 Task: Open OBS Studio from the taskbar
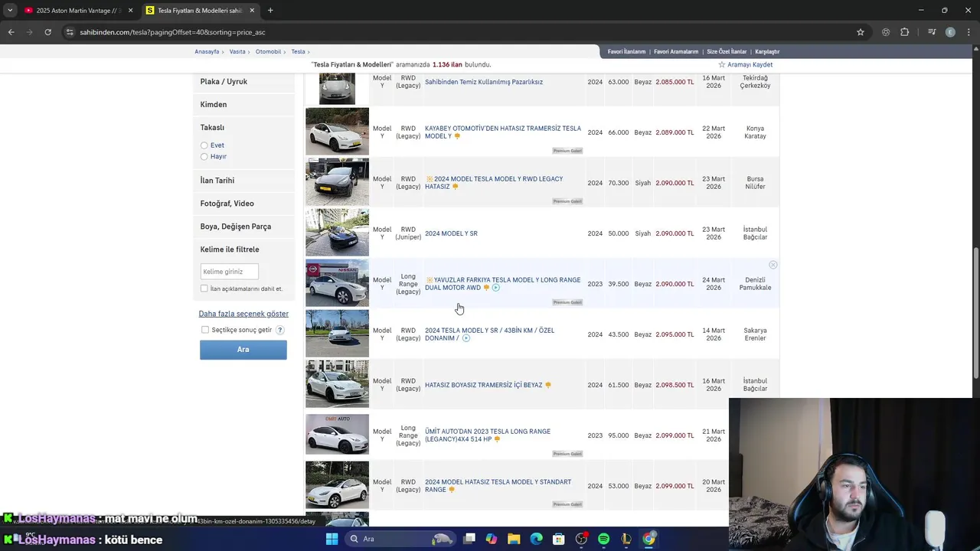pos(581,539)
